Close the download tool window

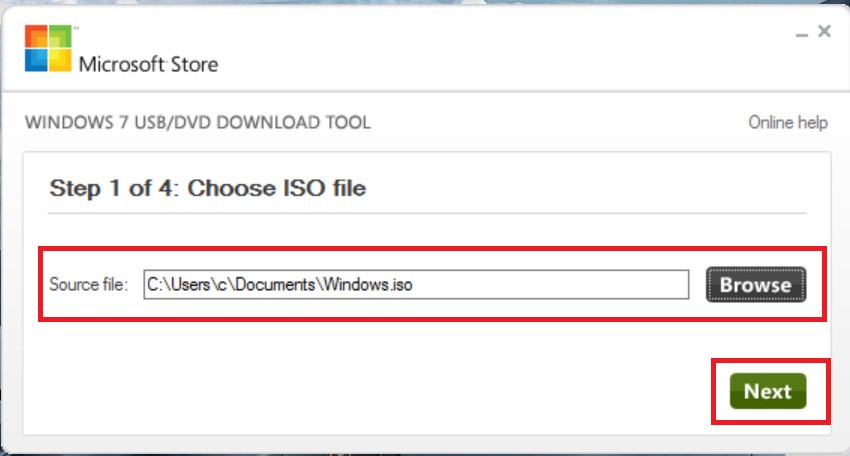(x=825, y=31)
